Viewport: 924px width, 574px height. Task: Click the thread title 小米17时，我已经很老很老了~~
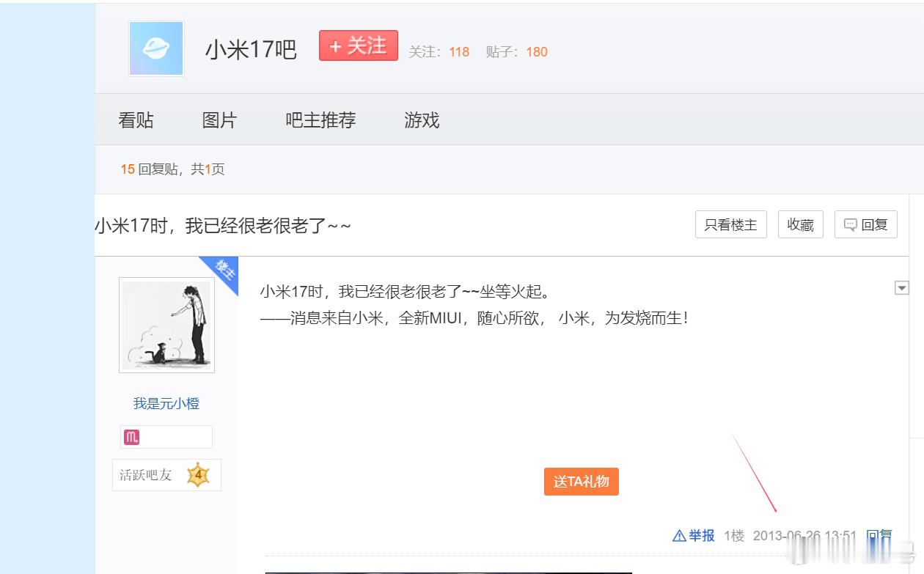[x=223, y=226]
